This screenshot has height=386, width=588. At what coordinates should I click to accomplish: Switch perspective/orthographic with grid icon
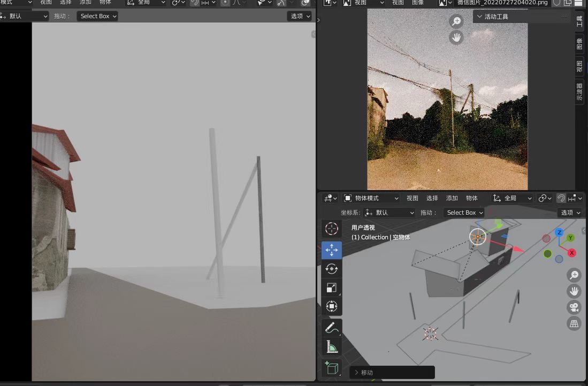point(574,323)
